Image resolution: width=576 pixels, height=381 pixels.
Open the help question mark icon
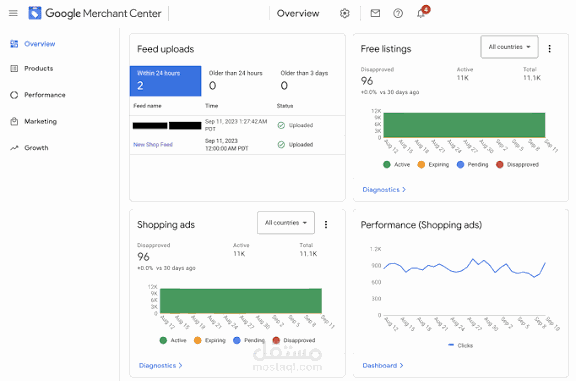[398, 14]
